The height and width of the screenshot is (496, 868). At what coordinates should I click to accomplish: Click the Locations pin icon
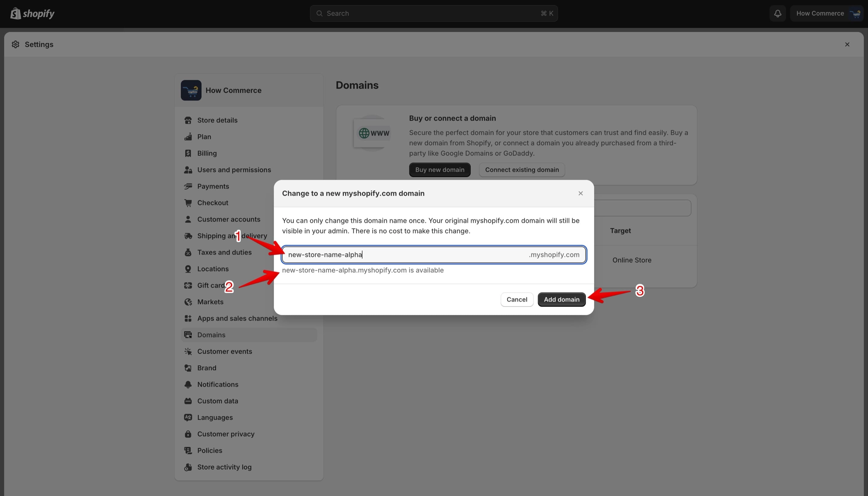pos(188,269)
